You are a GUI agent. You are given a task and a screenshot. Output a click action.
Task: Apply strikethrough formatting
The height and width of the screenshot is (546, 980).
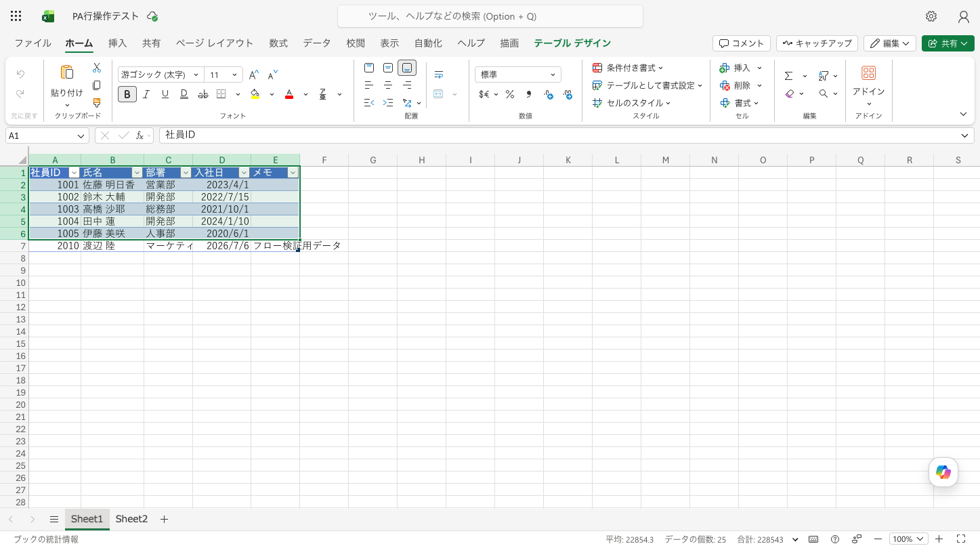pos(203,94)
